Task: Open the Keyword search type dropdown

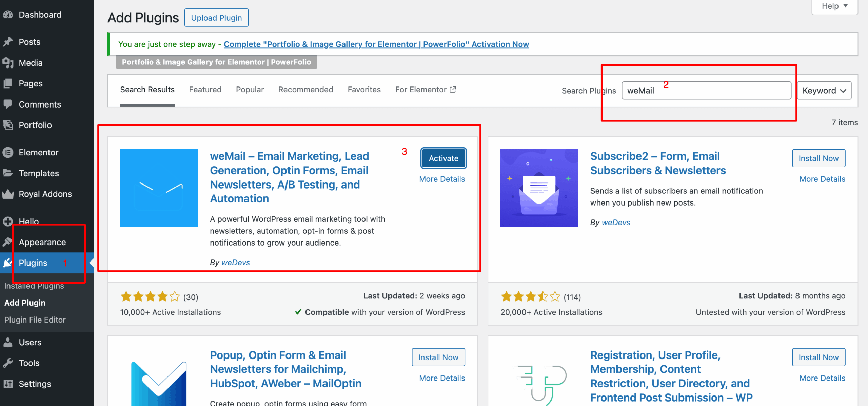Action: [x=824, y=91]
